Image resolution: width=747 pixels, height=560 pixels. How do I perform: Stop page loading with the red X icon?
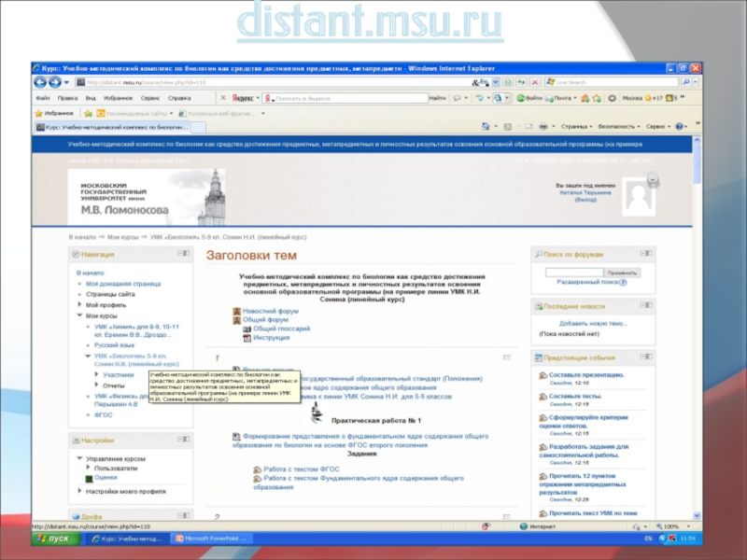click(535, 82)
